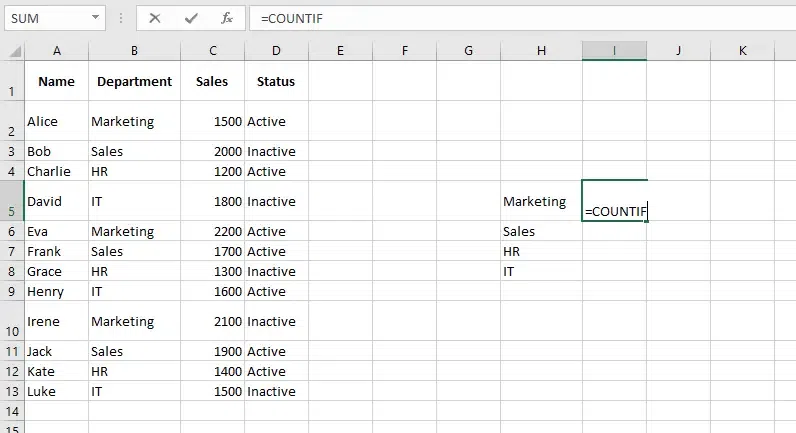
Task: Click the cell with HR in column H
Action: tap(541, 251)
